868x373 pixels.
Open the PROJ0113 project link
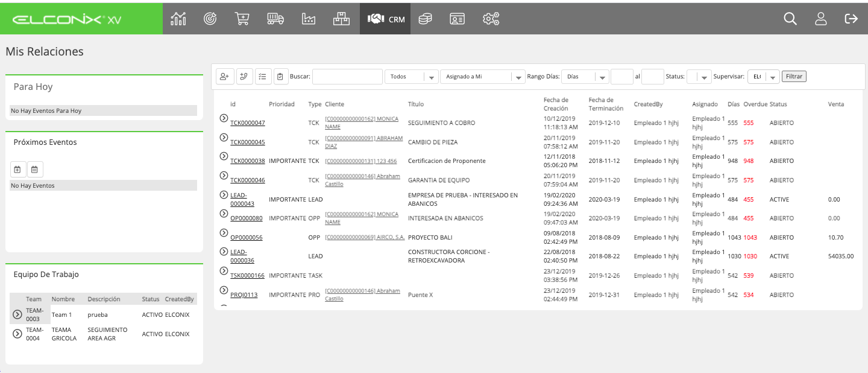click(x=244, y=295)
